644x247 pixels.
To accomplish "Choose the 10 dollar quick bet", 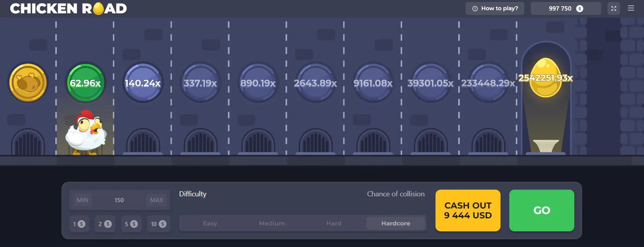I will pos(158,224).
